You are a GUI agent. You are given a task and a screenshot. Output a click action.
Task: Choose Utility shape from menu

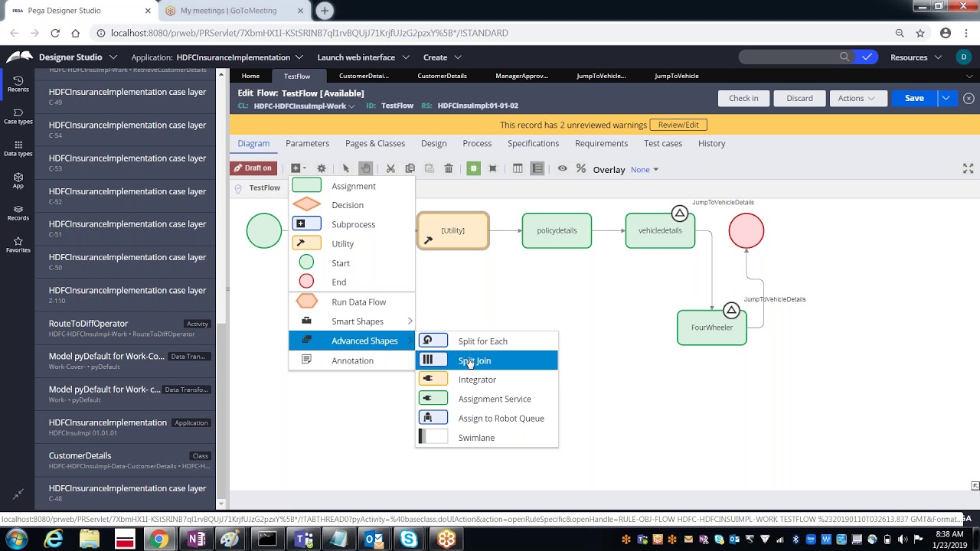click(351, 243)
